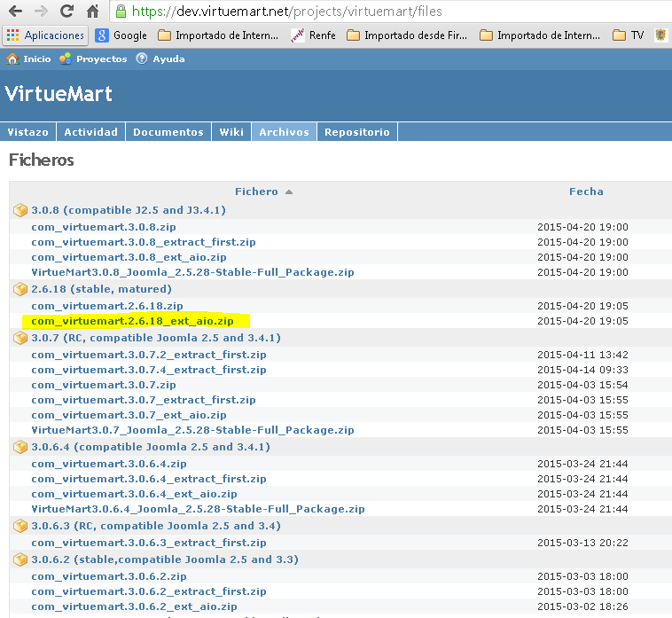672x618 pixels.
Task: Click the browser back arrow
Action: pos(15,12)
